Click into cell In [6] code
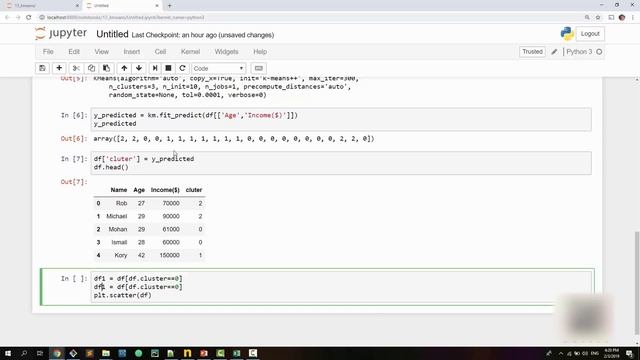The height and width of the screenshot is (360, 640). point(341,119)
